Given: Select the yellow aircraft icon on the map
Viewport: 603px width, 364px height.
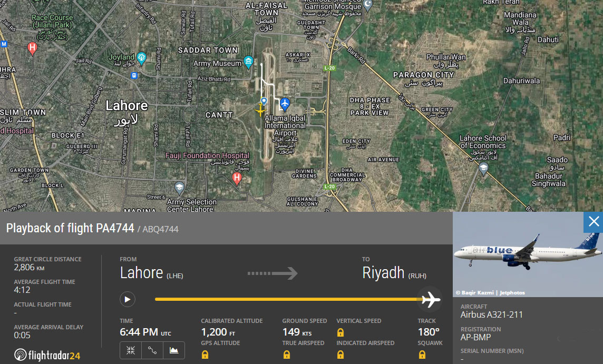Looking at the screenshot, I should point(260,110).
